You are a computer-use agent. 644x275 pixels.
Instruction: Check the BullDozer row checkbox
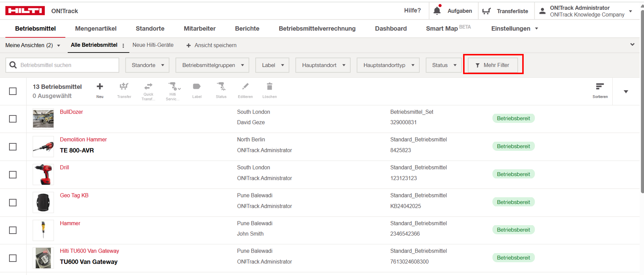(13, 119)
